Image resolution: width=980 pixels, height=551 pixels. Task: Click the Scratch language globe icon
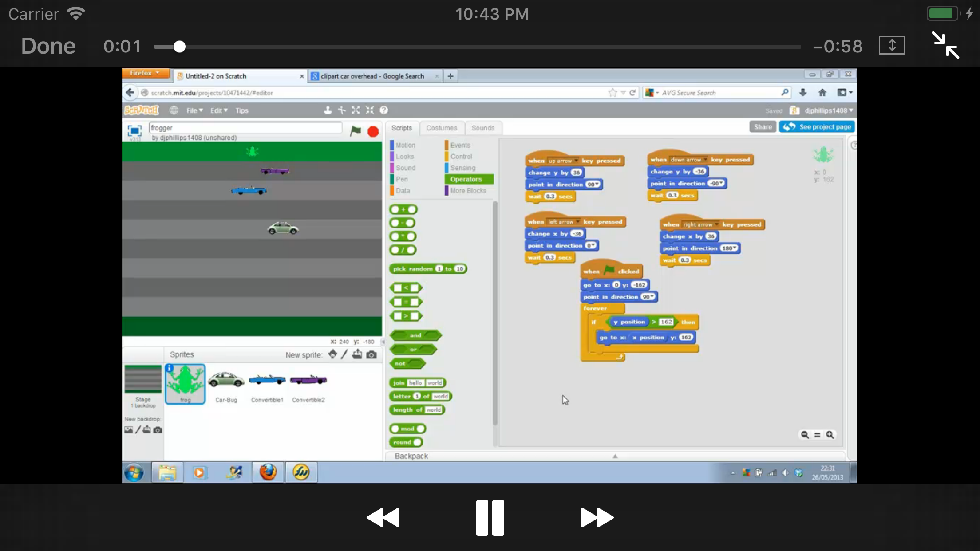click(174, 110)
